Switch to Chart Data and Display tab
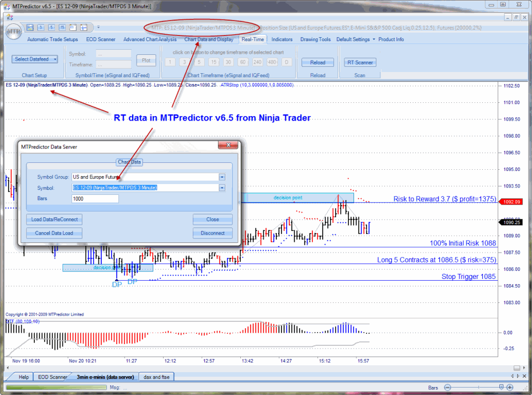This screenshot has width=532, height=395. (209, 39)
